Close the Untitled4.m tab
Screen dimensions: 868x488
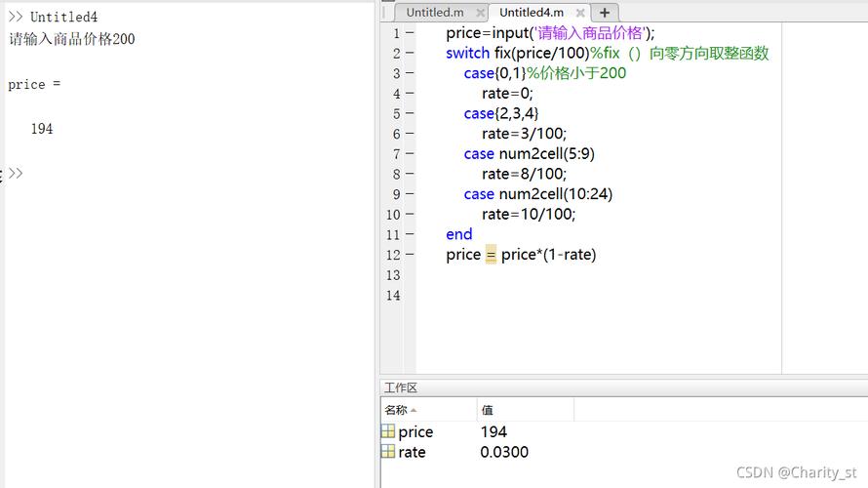tap(580, 13)
